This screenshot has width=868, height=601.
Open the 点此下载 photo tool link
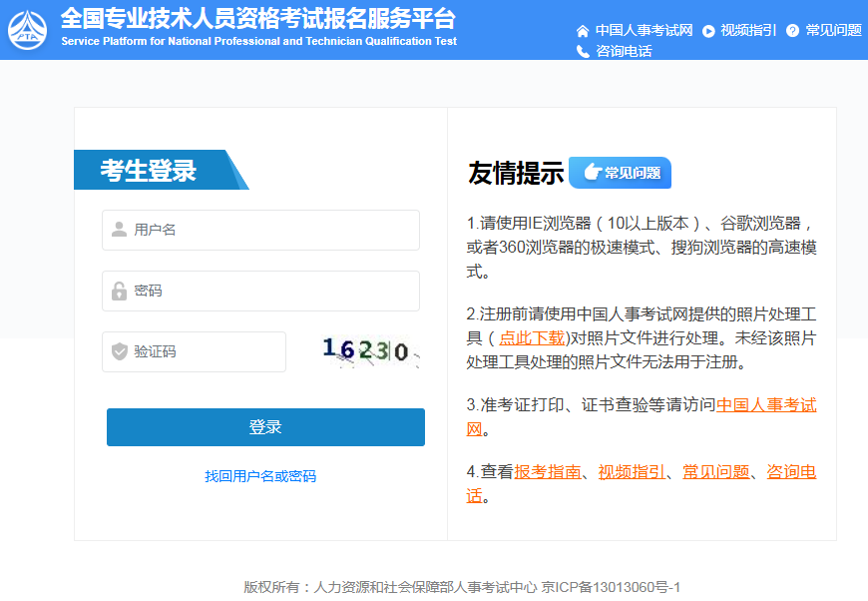[532, 337]
